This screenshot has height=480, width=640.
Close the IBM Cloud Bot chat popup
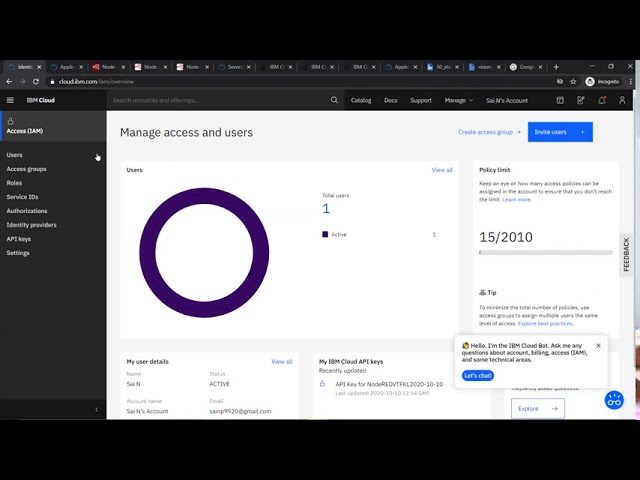coord(598,345)
